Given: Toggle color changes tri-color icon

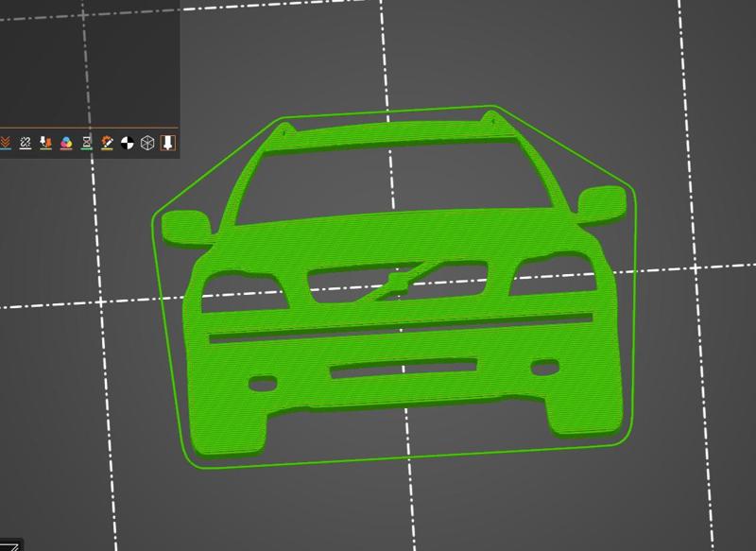Looking at the screenshot, I should (x=66, y=143).
